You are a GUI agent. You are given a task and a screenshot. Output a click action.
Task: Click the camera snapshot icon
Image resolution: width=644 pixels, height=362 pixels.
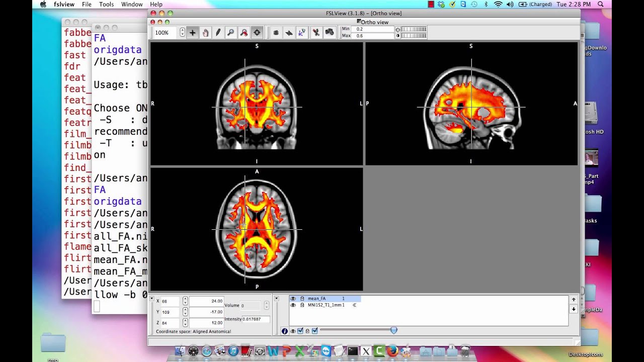tap(330, 33)
